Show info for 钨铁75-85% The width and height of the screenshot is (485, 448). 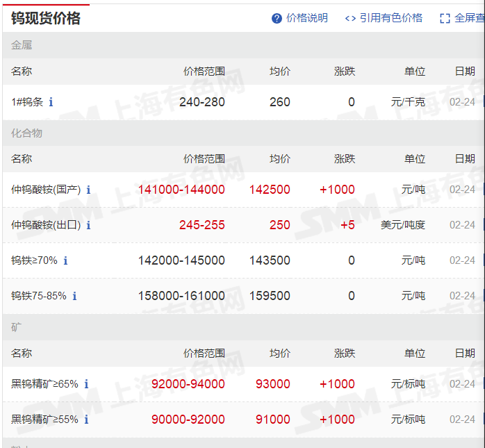click(x=74, y=296)
